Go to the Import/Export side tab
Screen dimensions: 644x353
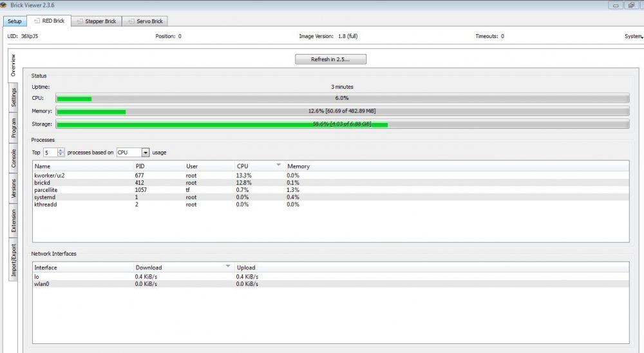(x=14, y=260)
